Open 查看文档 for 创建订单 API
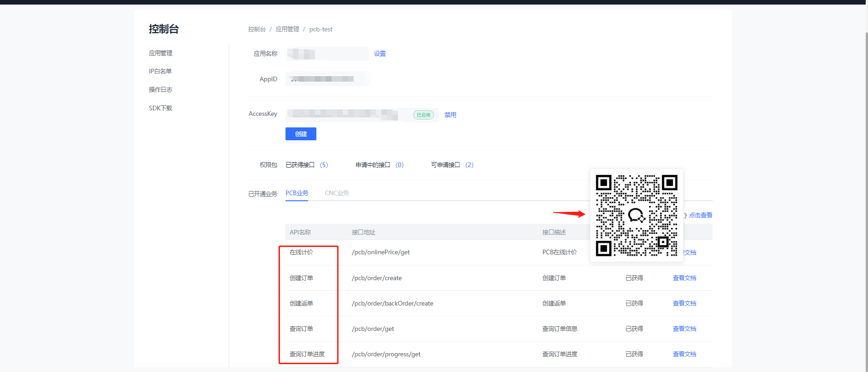Screen dimensions: 868x372 (x=684, y=278)
